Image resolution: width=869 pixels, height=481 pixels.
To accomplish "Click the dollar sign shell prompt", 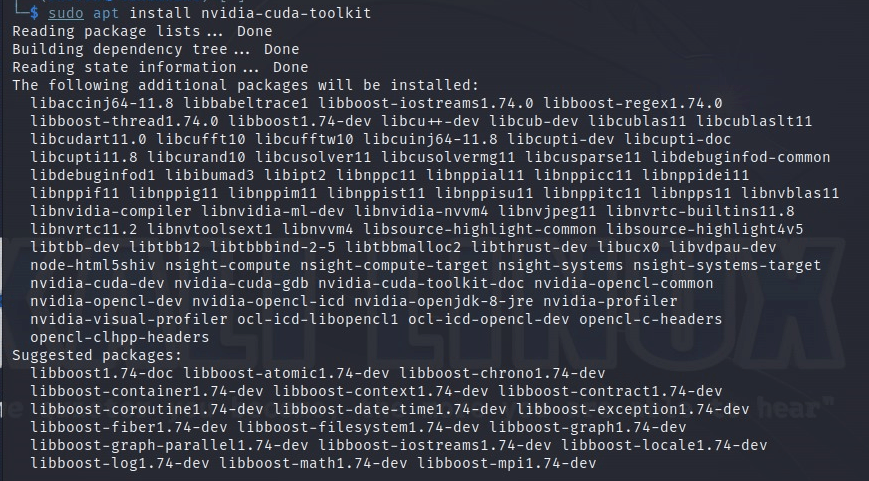I will (x=35, y=14).
